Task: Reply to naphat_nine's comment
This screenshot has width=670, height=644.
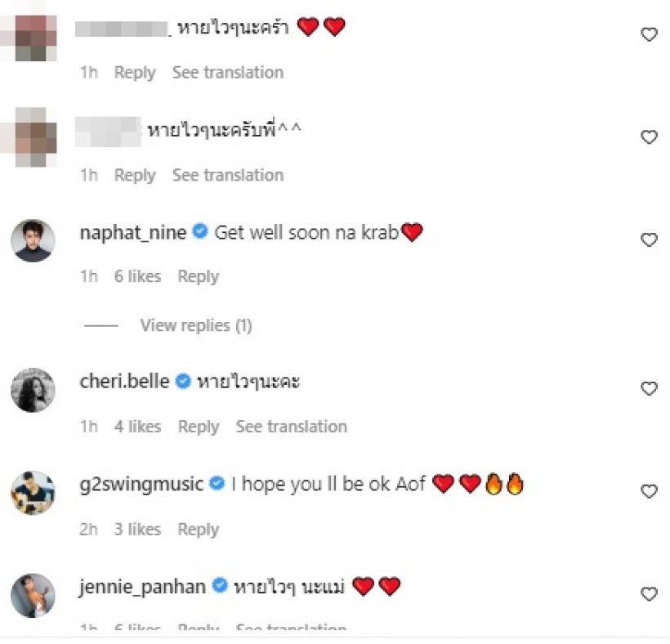Action: click(x=199, y=276)
